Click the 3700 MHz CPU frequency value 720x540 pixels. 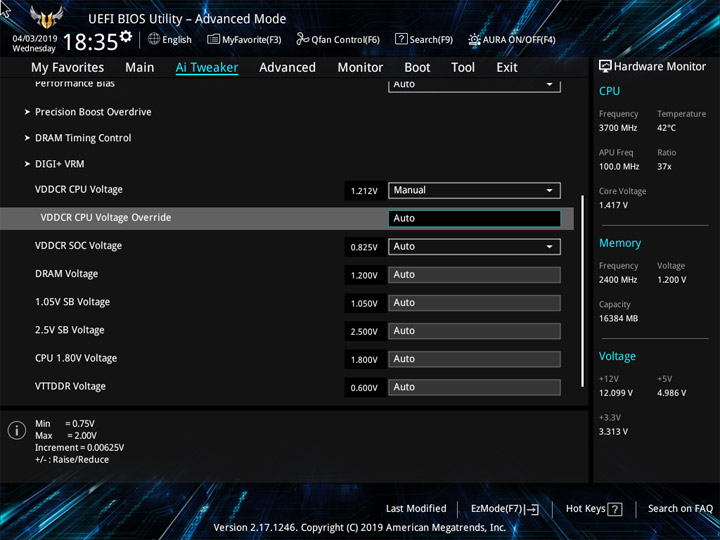tap(618, 128)
